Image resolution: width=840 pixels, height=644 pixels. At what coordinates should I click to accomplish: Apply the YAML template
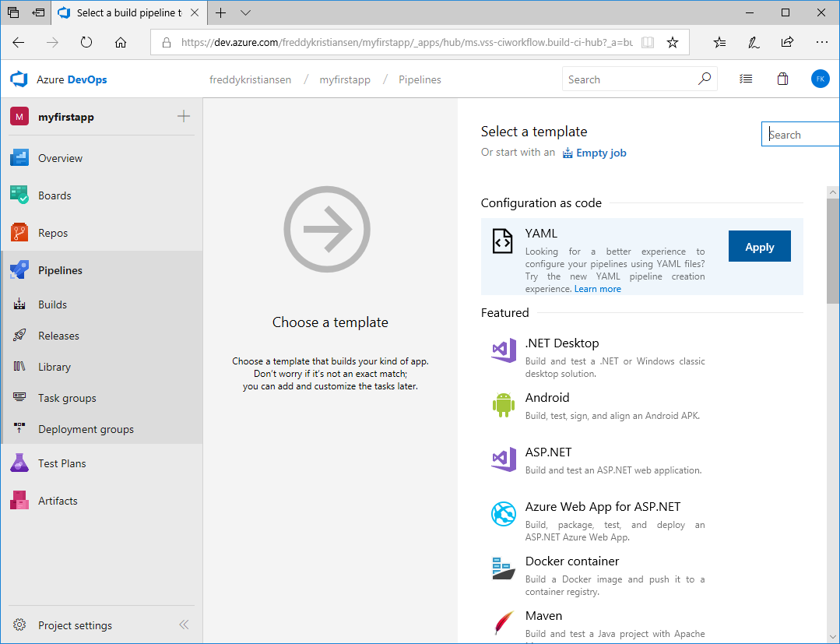(759, 247)
